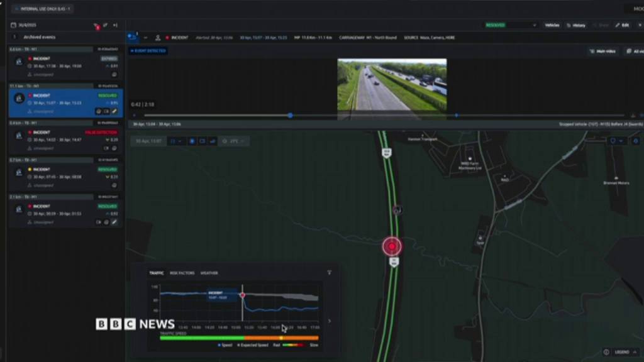
Task: Click the pin icon in traffic chart panel
Action: point(329,273)
